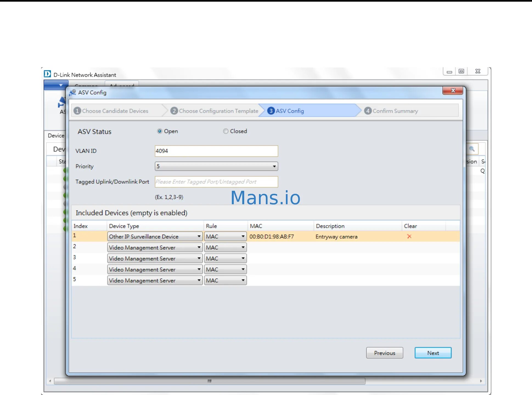This screenshot has width=532, height=395.
Task: Go to Choose Configuration Template step
Action: tap(214, 111)
